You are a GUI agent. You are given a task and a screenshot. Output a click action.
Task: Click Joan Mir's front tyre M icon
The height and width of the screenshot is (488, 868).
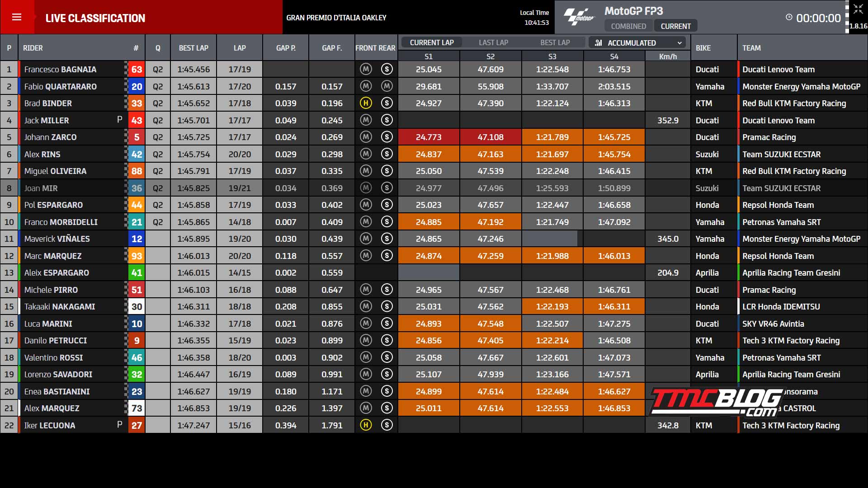click(366, 188)
